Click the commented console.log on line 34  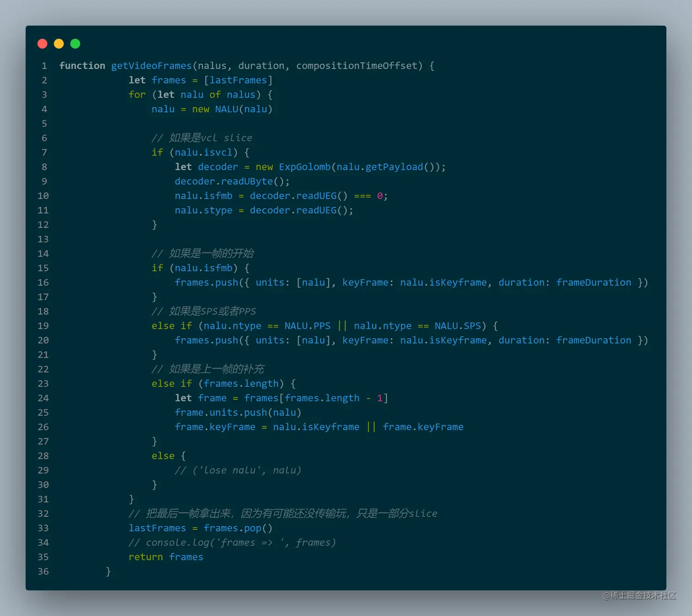click(232, 542)
